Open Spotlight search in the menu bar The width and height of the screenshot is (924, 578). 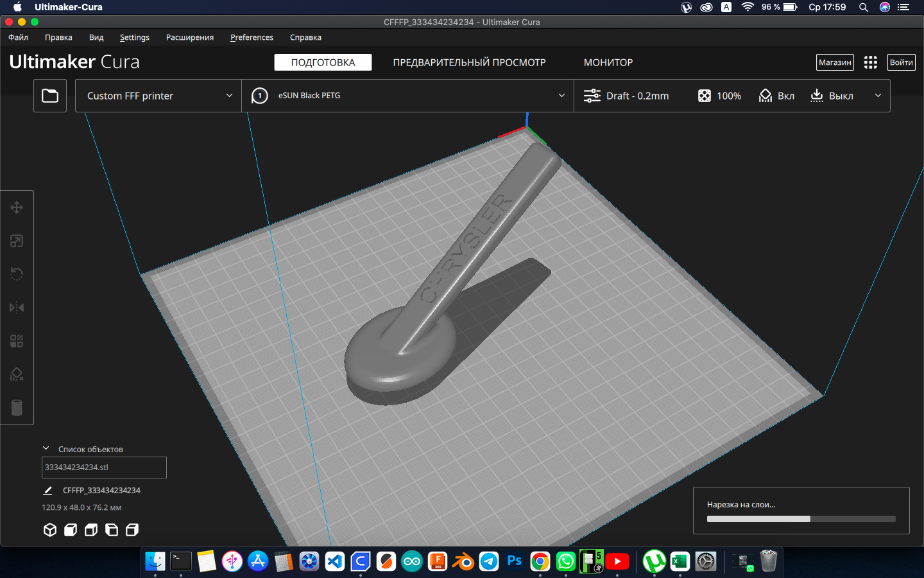click(x=864, y=7)
